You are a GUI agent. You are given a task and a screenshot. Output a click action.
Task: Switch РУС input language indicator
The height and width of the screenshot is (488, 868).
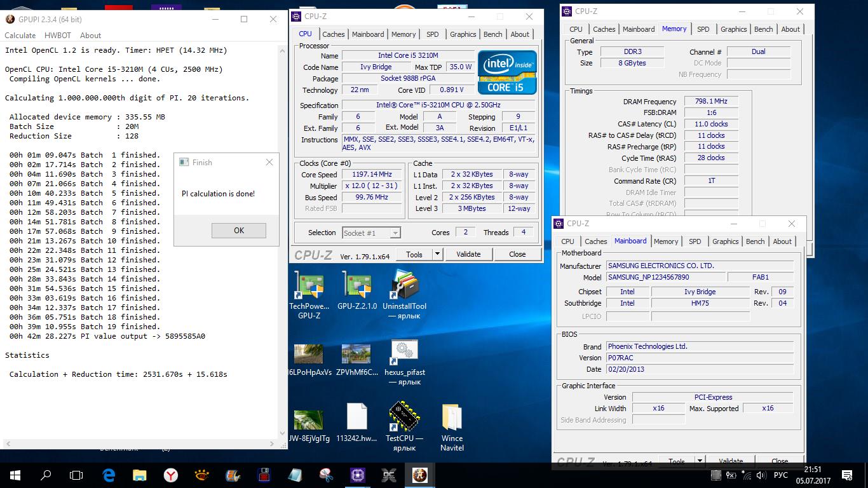coord(781,475)
